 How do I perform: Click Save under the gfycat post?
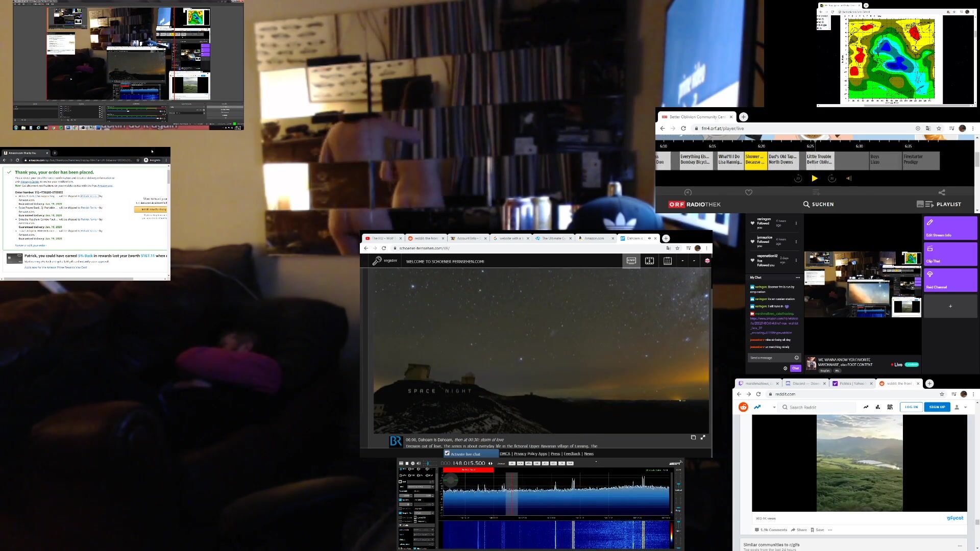[817, 530]
